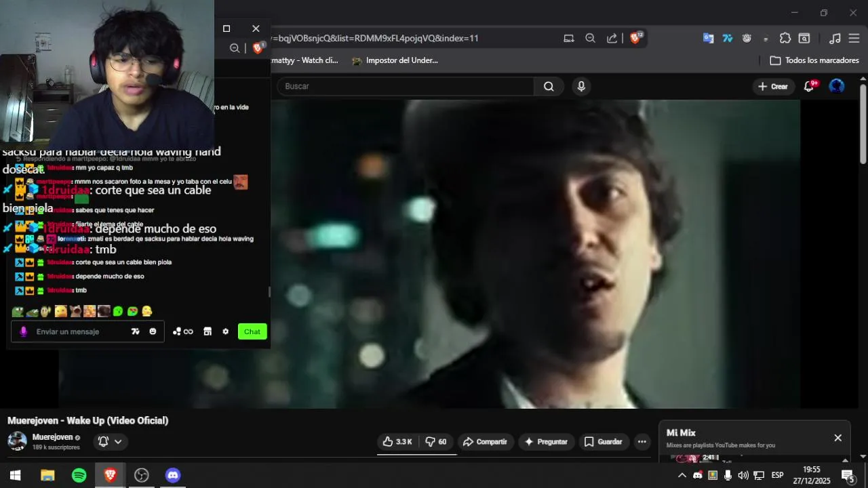Click the cat emote in the emote row
Screen dimensions: 868x488
[75, 311]
